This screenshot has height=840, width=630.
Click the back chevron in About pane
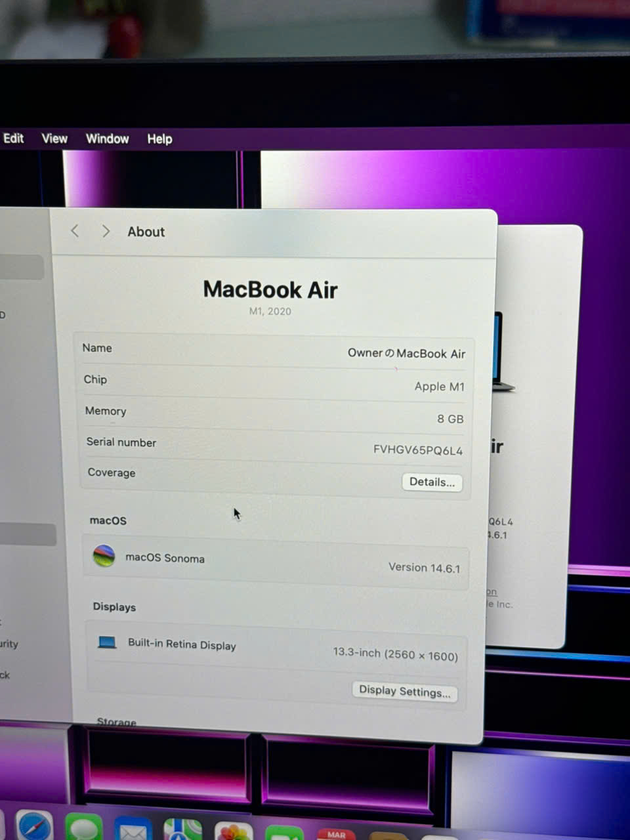click(75, 231)
